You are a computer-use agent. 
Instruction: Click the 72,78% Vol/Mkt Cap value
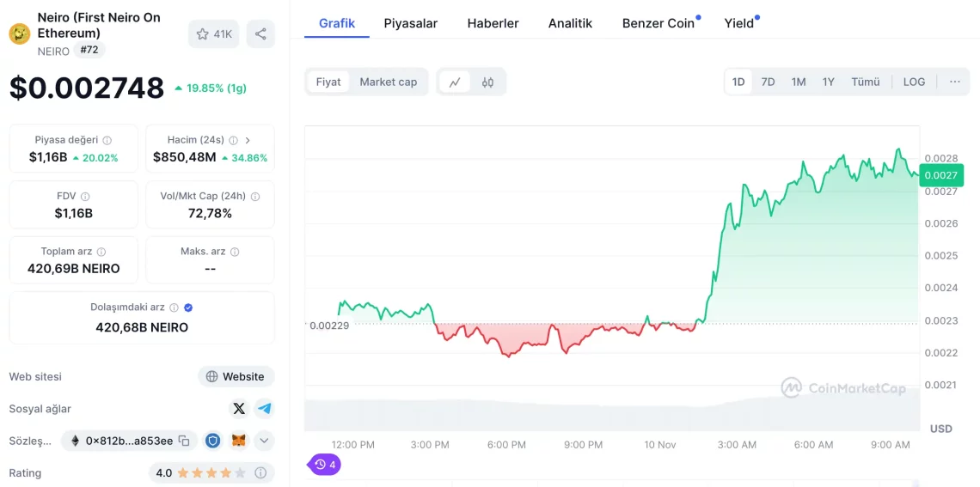pyautogui.click(x=210, y=214)
